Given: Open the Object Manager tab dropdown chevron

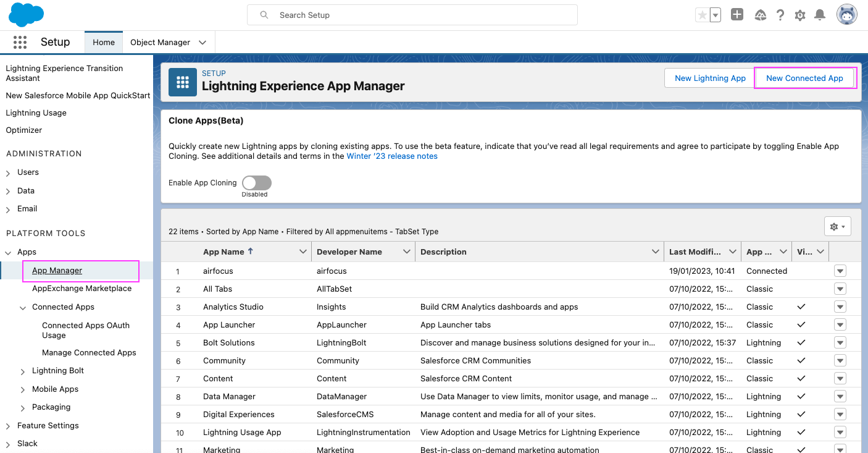Looking at the screenshot, I should [x=202, y=42].
